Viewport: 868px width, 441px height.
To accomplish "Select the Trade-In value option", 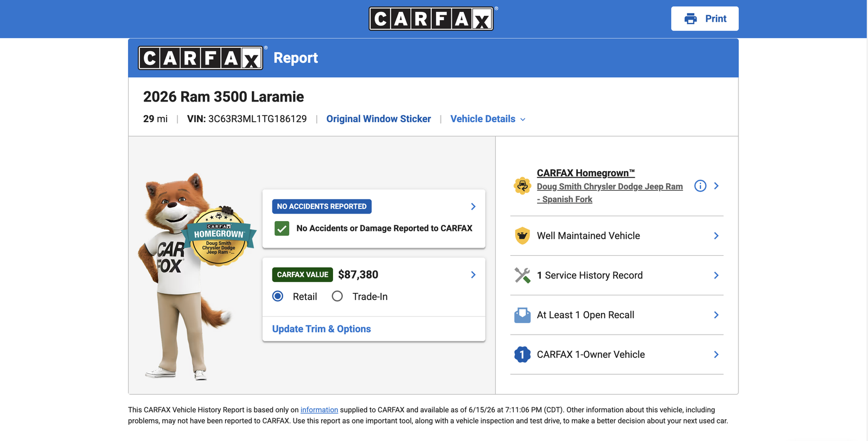I will [x=337, y=297].
